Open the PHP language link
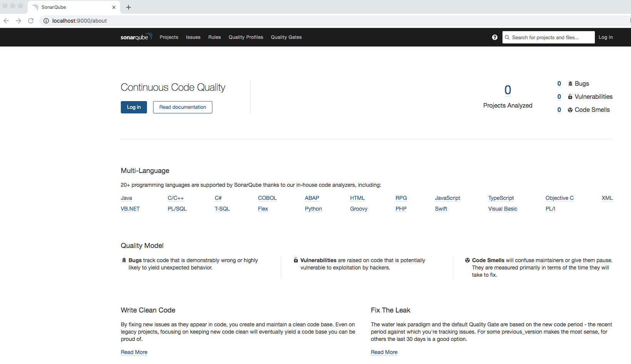 401,209
